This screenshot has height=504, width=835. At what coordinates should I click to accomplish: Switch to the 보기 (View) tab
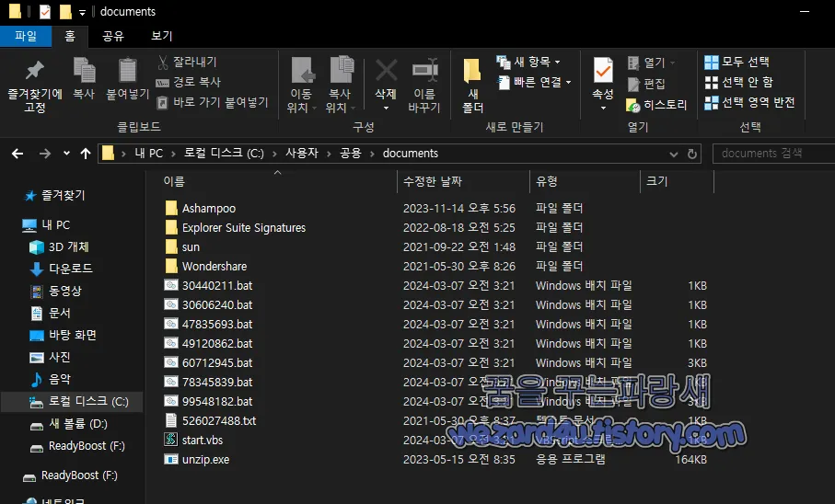click(x=161, y=36)
